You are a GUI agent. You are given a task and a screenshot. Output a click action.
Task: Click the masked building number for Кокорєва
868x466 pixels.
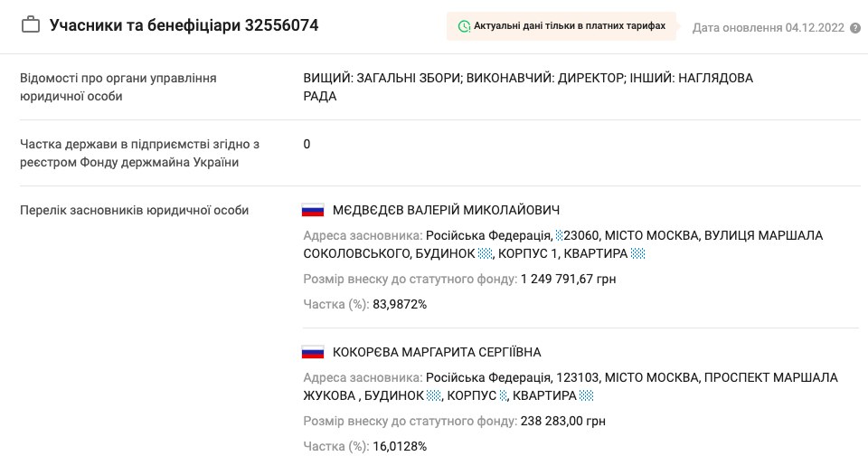(x=434, y=396)
